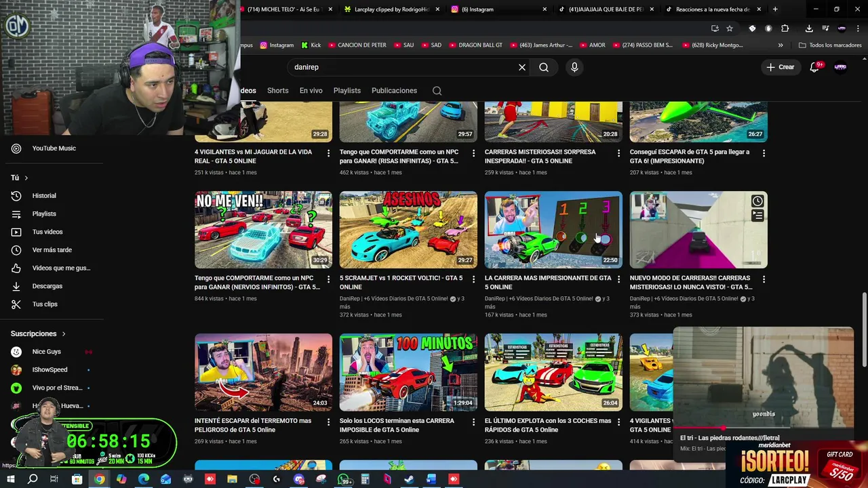
Task: Open YouTube notifications bell
Action: pyautogui.click(x=815, y=67)
